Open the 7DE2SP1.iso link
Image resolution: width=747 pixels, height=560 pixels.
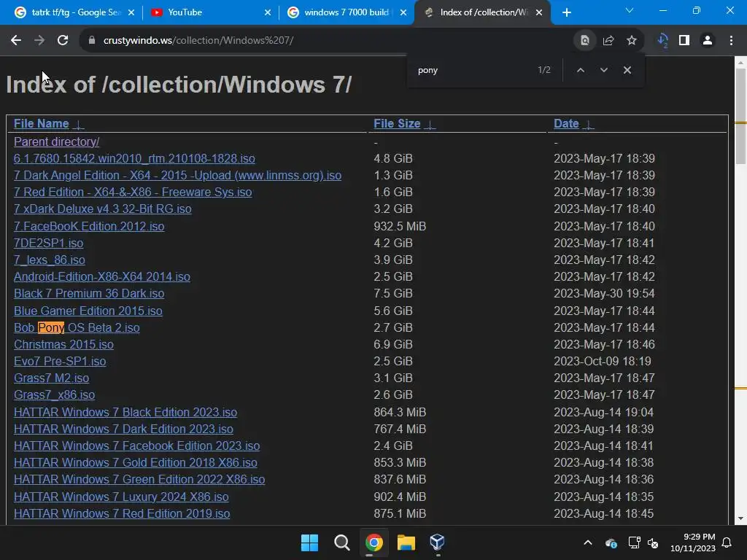49,243
